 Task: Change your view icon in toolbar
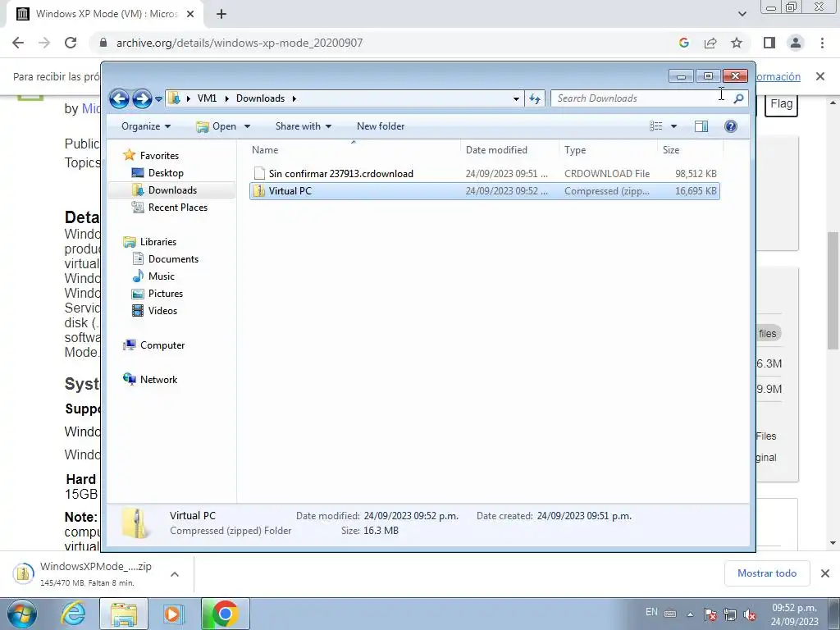[x=656, y=126]
